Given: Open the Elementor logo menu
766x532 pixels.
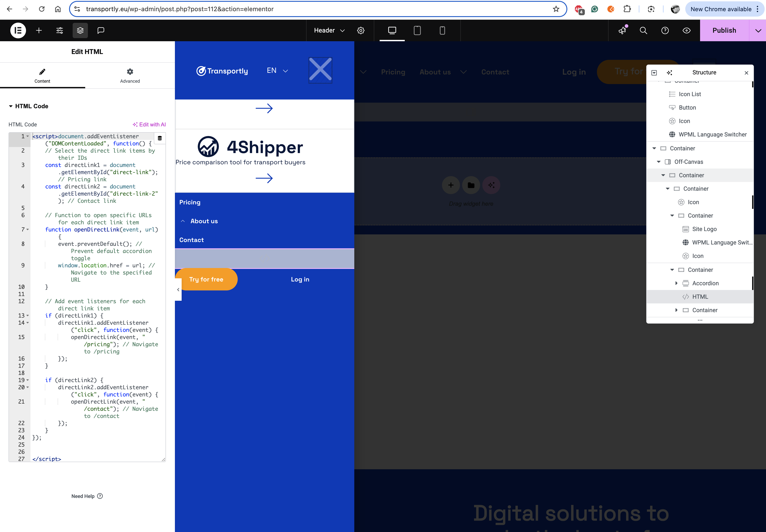Looking at the screenshot, I should click(x=18, y=30).
